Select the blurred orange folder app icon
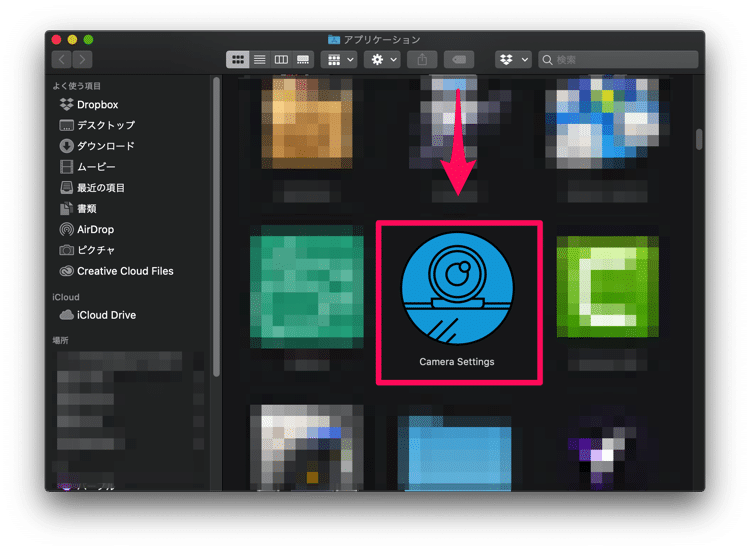The height and width of the screenshot is (551, 750). pos(307,124)
